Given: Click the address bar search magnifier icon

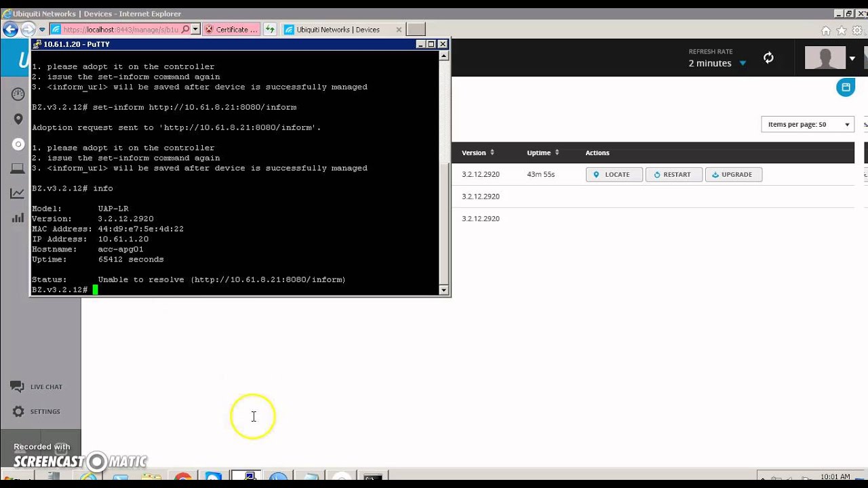Looking at the screenshot, I should (x=185, y=29).
